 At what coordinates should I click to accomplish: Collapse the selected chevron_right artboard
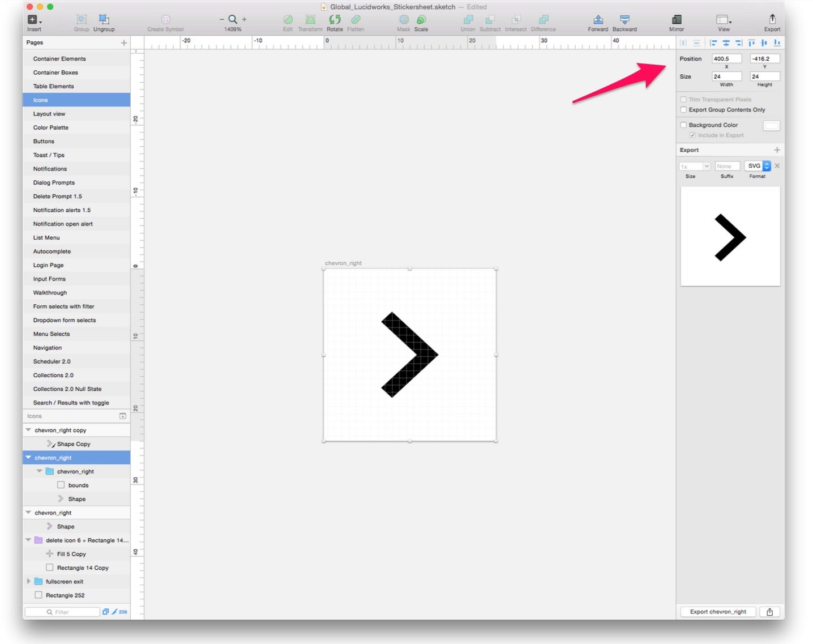pyautogui.click(x=28, y=458)
